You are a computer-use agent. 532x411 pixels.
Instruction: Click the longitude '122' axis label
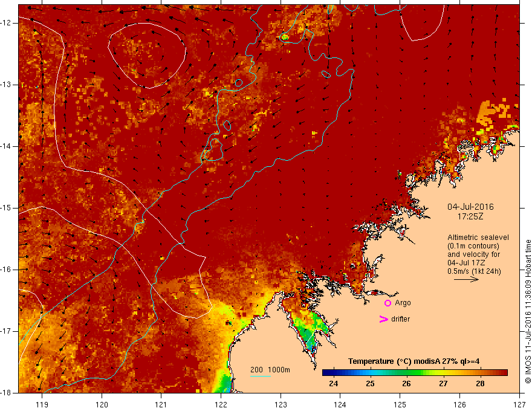(x=221, y=404)
